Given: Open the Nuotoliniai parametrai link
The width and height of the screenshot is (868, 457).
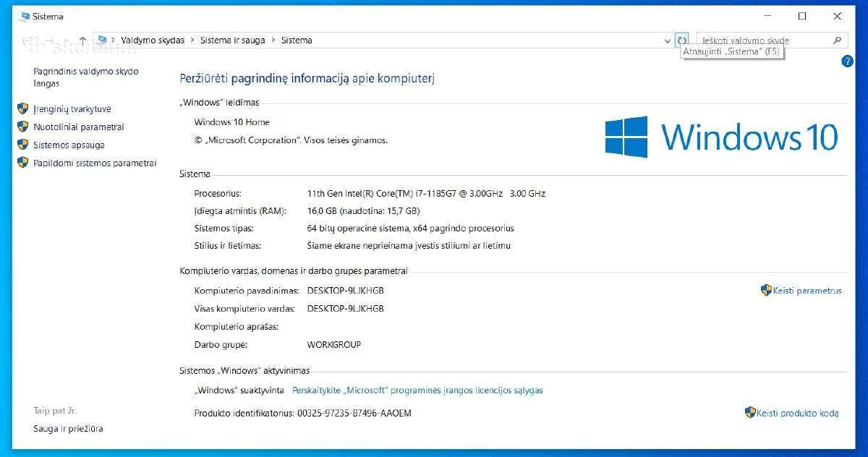Looking at the screenshot, I should point(79,127).
